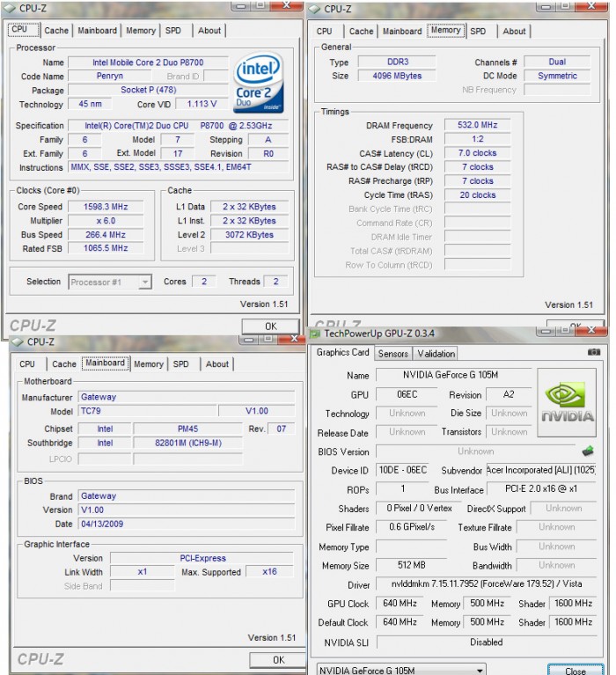Click the Driver field nvlddmkm 7.15.11.7952
Screen dimensions: 616x675
486,583
